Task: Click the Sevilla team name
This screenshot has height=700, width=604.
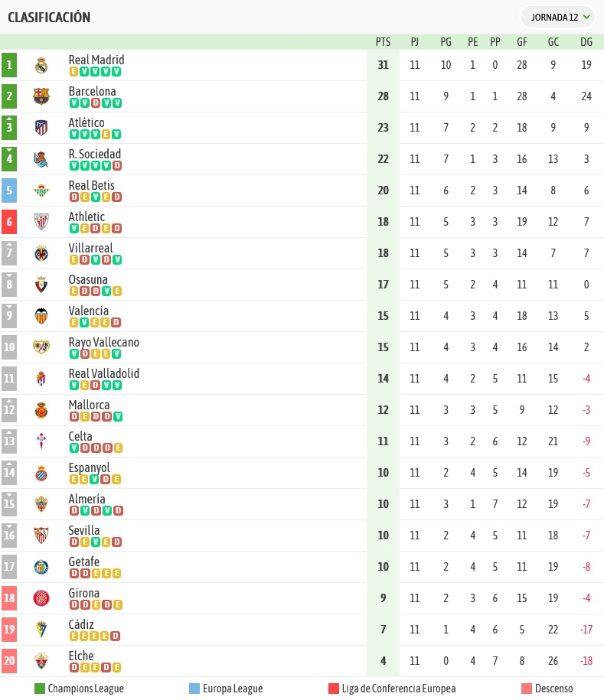Action: coord(84,530)
